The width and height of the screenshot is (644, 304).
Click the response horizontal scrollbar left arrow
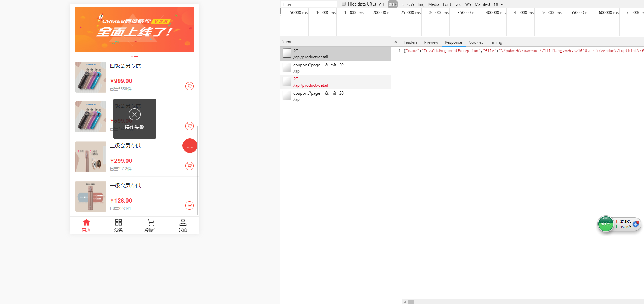[x=405, y=302]
